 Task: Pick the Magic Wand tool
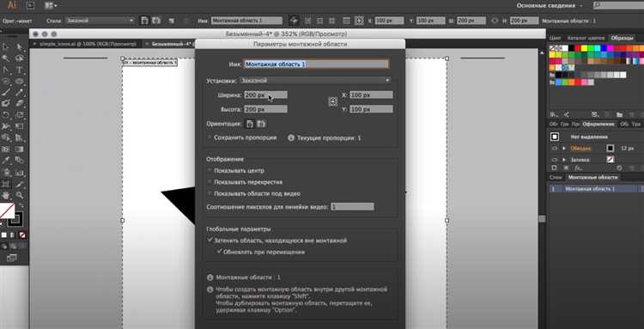[x=6, y=58]
